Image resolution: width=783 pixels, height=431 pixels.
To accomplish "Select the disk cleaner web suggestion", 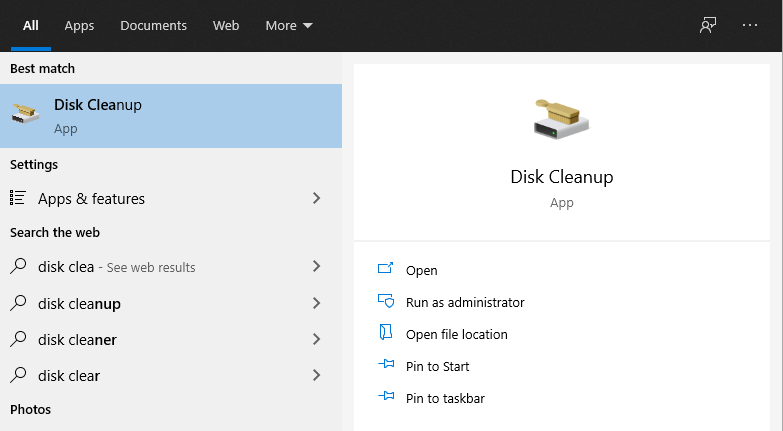I will point(171,340).
